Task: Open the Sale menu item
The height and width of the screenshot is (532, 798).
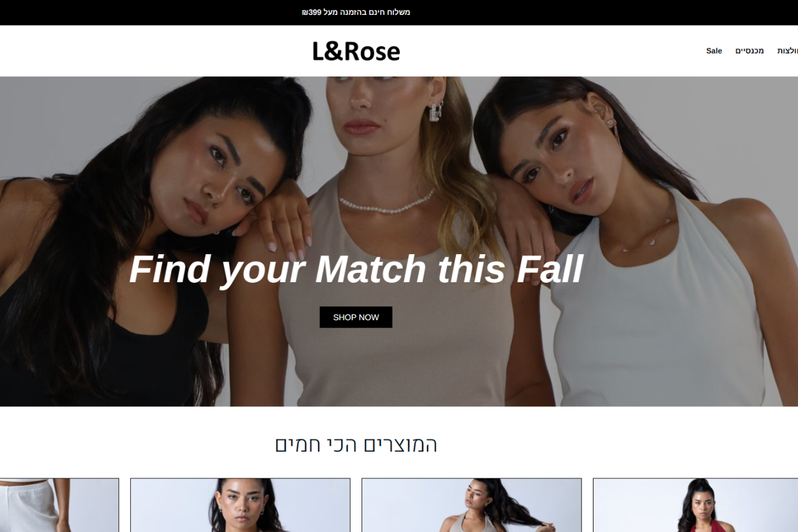Action: [x=714, y=51]
